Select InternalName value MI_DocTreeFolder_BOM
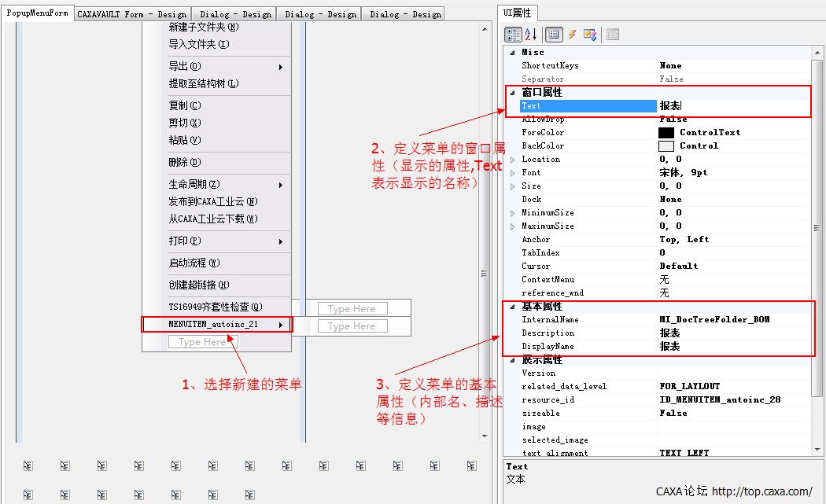826x504 pixels. click(714, 320)
